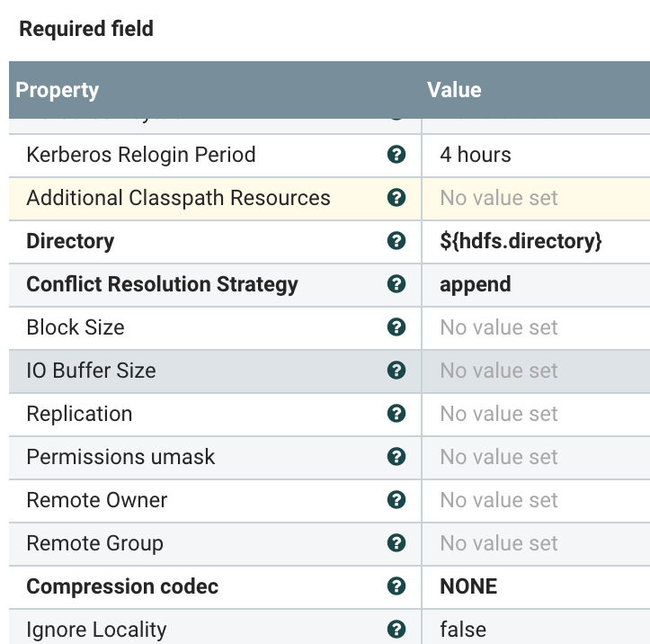Click help icon for Kerberos Relogin Period
650x644 pixels.
(x=396, y=155)
